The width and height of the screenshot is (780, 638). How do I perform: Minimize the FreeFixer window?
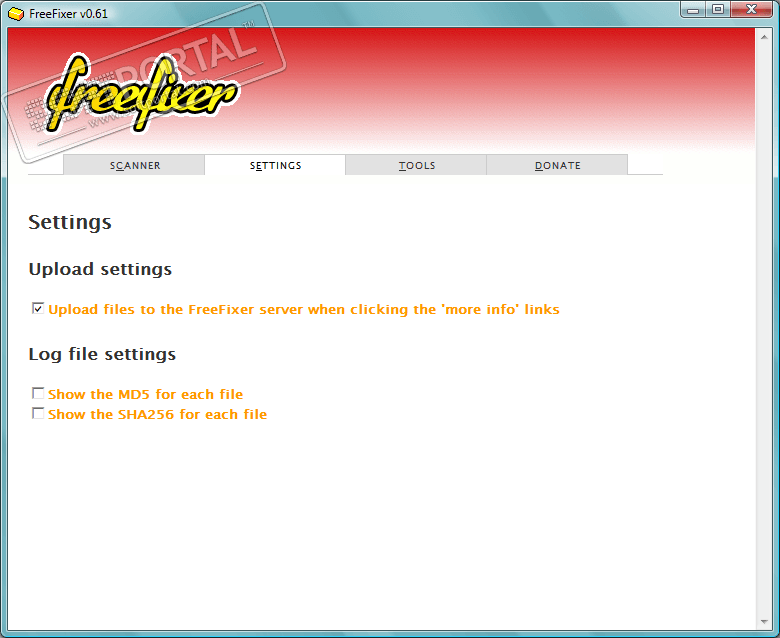tap(693, 9)
